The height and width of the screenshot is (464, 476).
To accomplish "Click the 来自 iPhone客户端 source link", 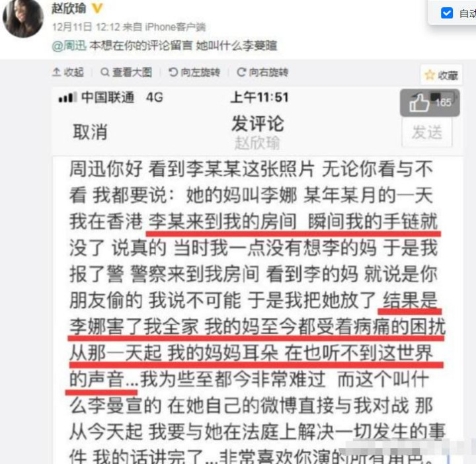I will coord(164,27).
